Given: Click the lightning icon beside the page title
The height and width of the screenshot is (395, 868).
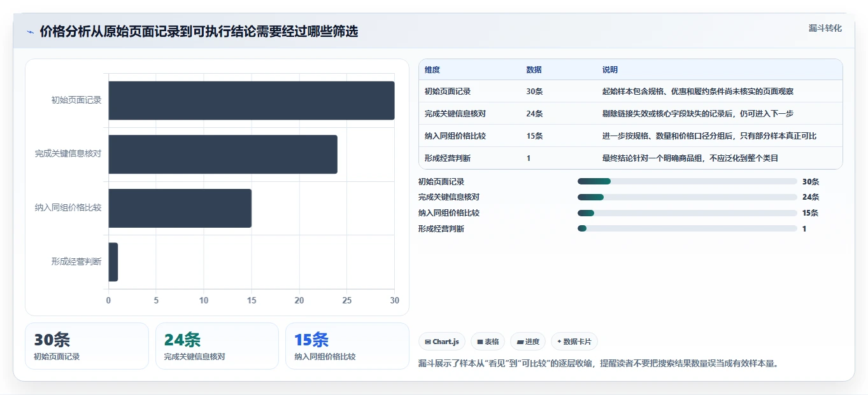Looking at the screenshot, I should coord(31,32).
